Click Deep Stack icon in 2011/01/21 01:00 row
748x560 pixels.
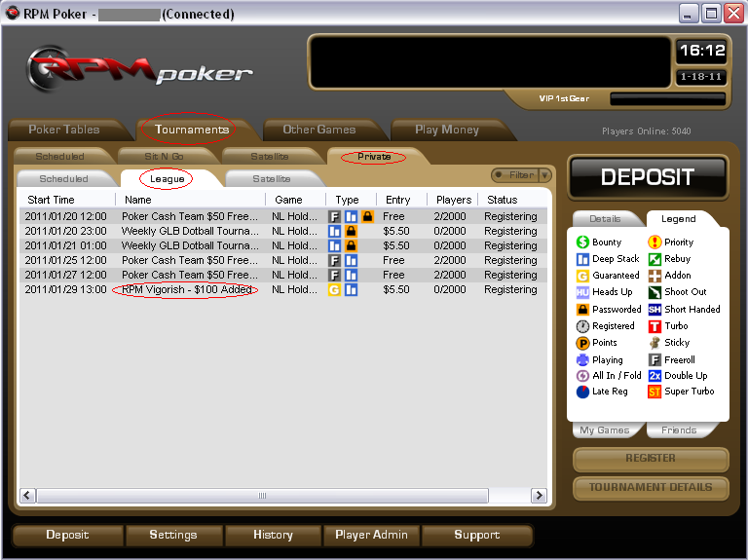point(334,246)
